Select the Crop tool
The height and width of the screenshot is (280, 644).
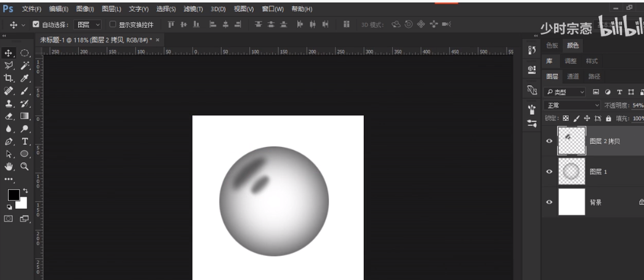[9, 78]
